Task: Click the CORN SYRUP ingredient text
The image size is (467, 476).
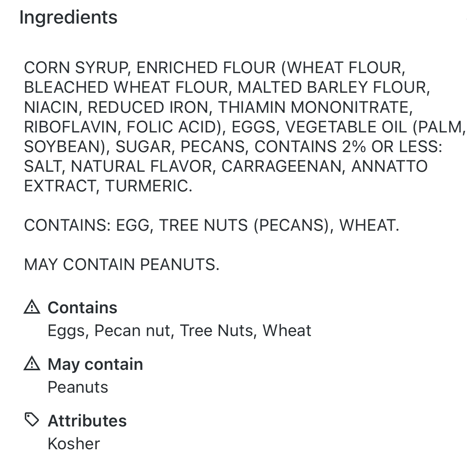Action: (x=76, y=68)
